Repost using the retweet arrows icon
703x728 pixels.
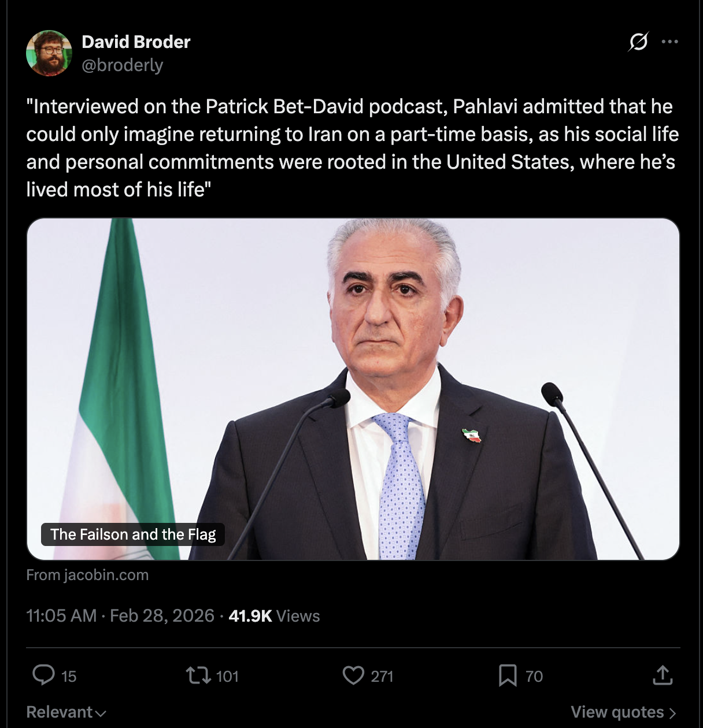(x=198, y=675)
